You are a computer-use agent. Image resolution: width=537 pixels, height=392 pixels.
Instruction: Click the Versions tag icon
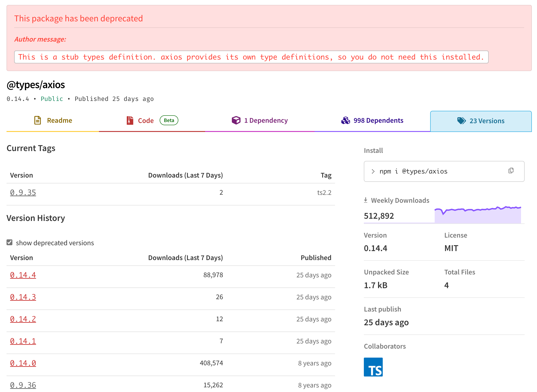pyautogui.click(x=461, y=120)
